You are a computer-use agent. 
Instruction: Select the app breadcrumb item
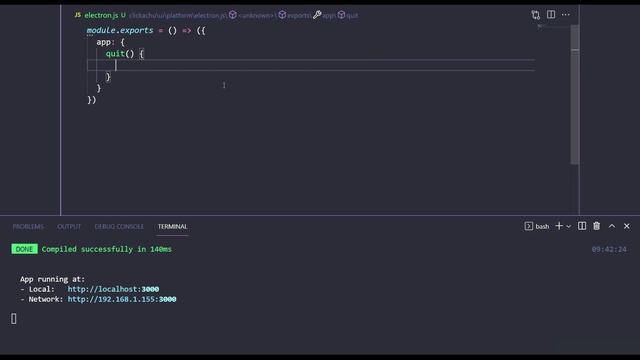(x=324, y=16)
